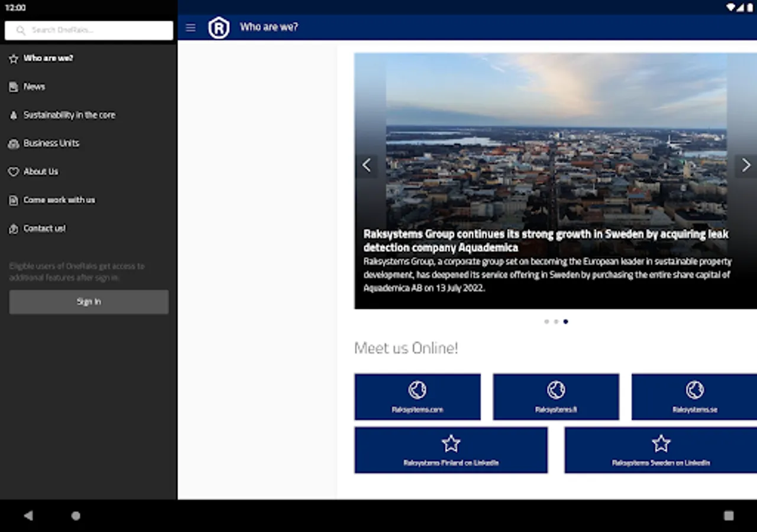The image size is (757, 532).
Task: Open Raksystems Sweden on LinkedIn tile
Action: tap(661, 450)
